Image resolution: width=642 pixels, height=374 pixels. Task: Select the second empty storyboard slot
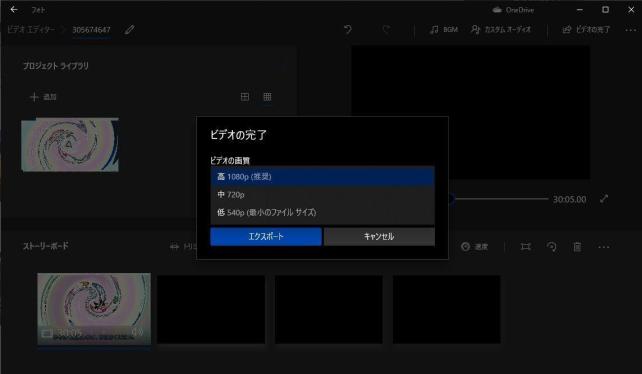click(211, 309)
